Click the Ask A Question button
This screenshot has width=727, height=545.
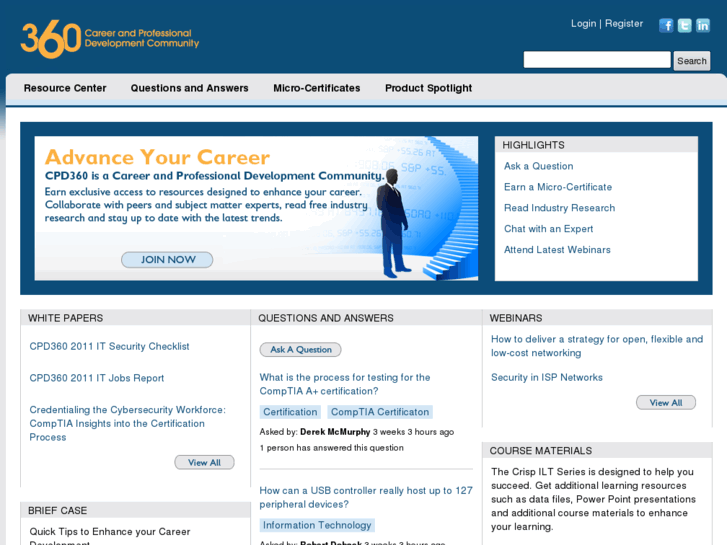pyautogui.click(x=300, y=350)
